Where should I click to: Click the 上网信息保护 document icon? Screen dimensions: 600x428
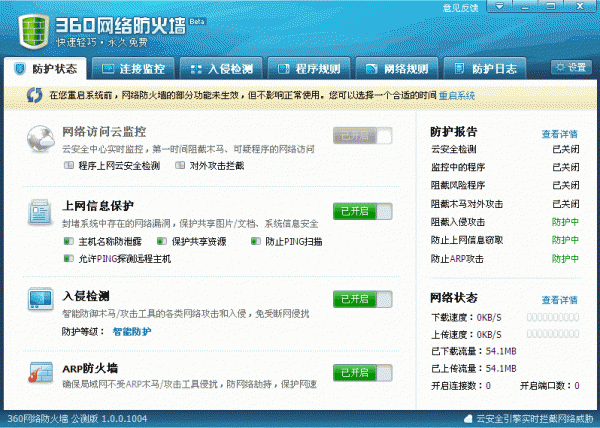click(x=40, y=212)
